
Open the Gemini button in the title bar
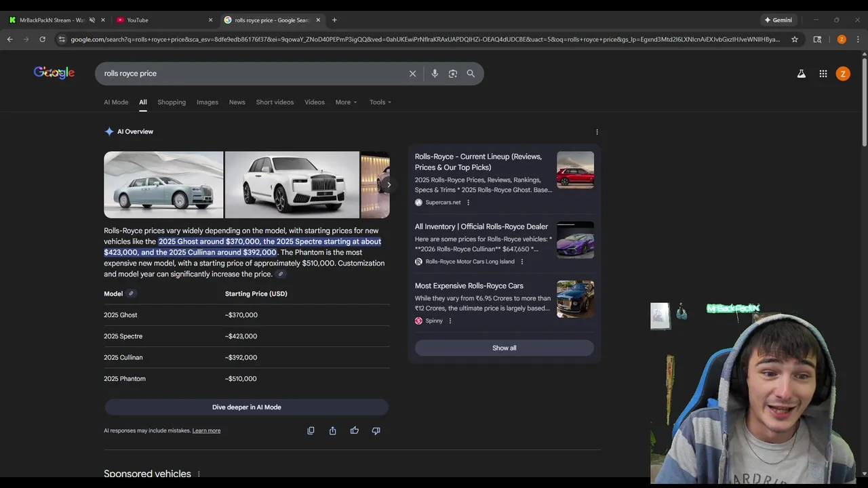click(x=778, y=20)
